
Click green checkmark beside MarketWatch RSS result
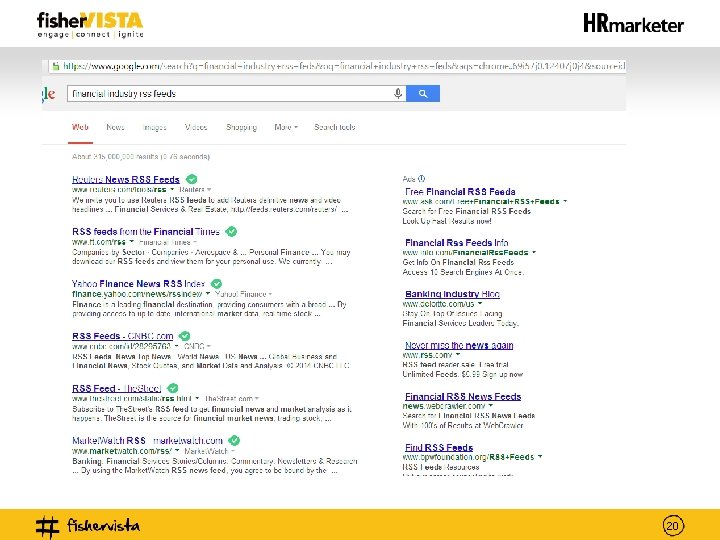click(234, 441)
